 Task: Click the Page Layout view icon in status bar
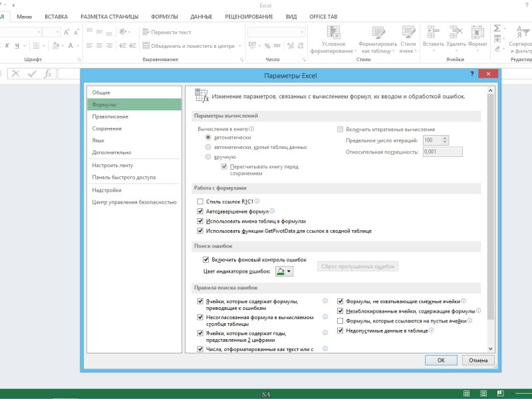click(x=483, y=393)
